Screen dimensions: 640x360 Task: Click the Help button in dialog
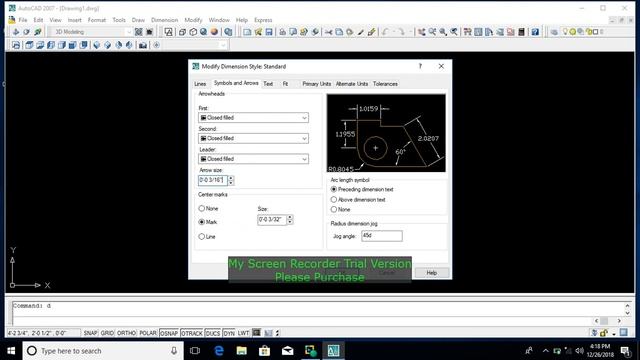(x=432, y=273)
